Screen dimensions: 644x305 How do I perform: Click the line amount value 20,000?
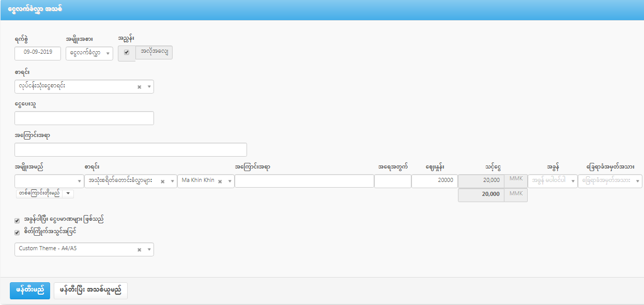pos(481,181)
